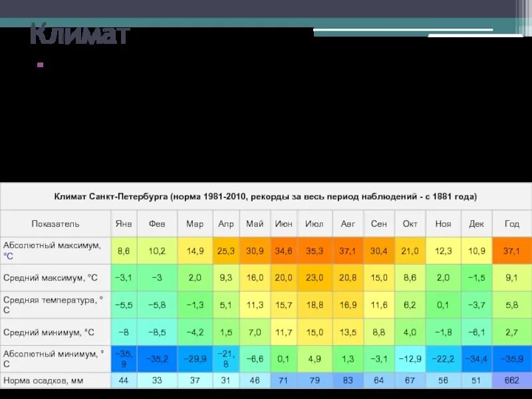
Task: Click the "Фев" column header
Action: click(x=157, y=224)
